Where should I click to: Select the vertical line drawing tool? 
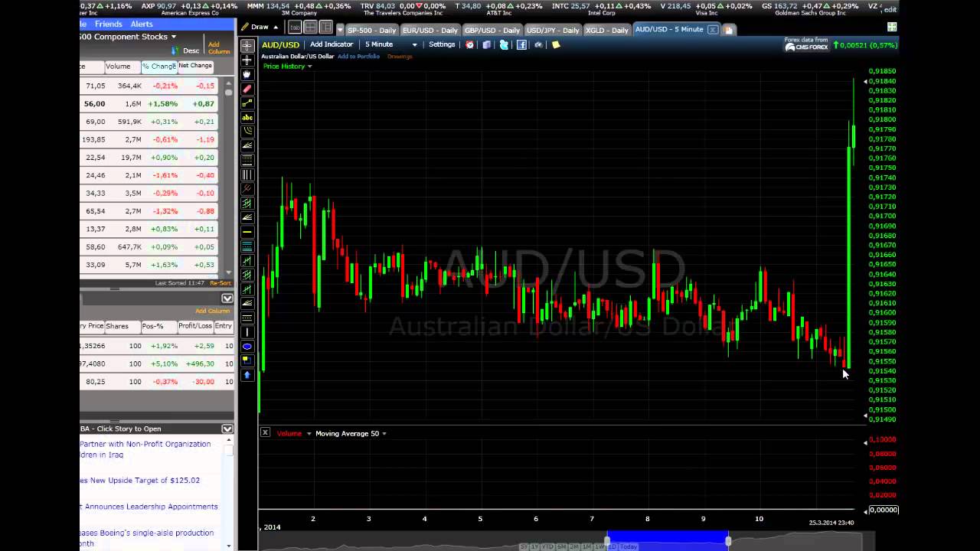point(247,331)
